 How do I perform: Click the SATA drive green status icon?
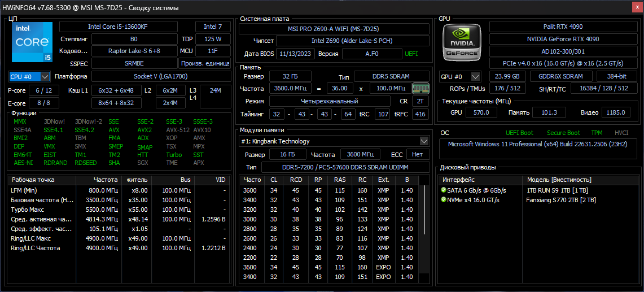(444, 190)
